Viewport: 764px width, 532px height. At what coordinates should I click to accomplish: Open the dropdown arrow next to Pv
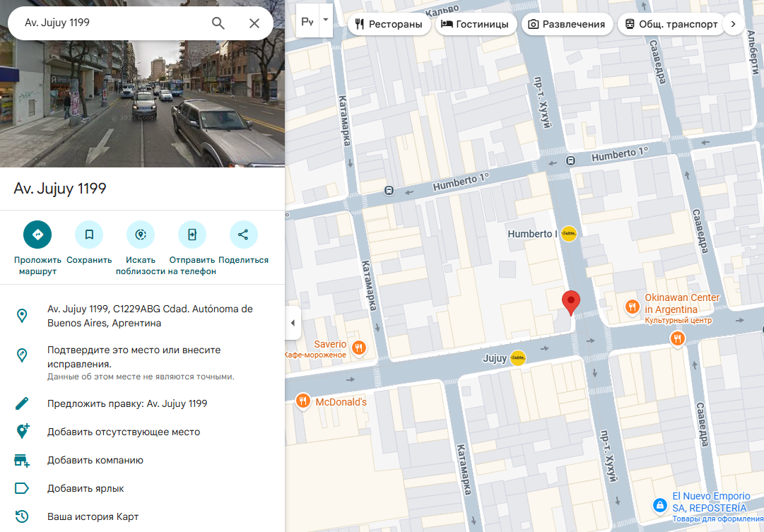click(x=326, y=20)
